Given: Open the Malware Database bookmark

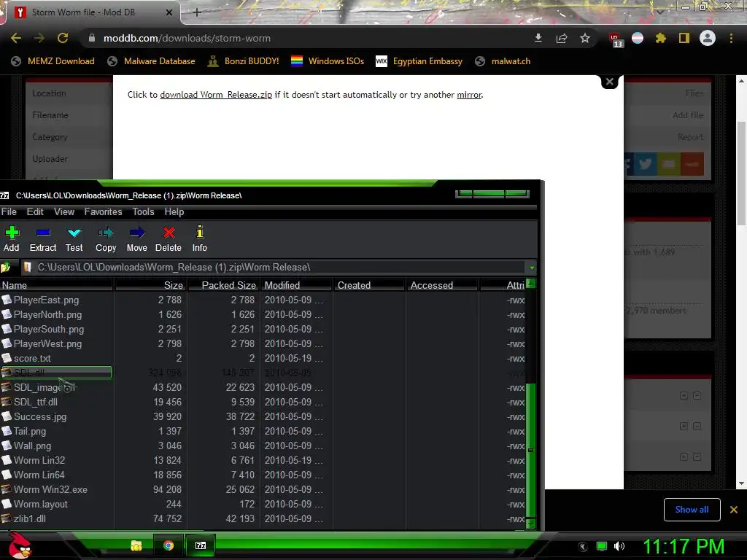Looking at the screenshot, I should [x=151, y=61].
